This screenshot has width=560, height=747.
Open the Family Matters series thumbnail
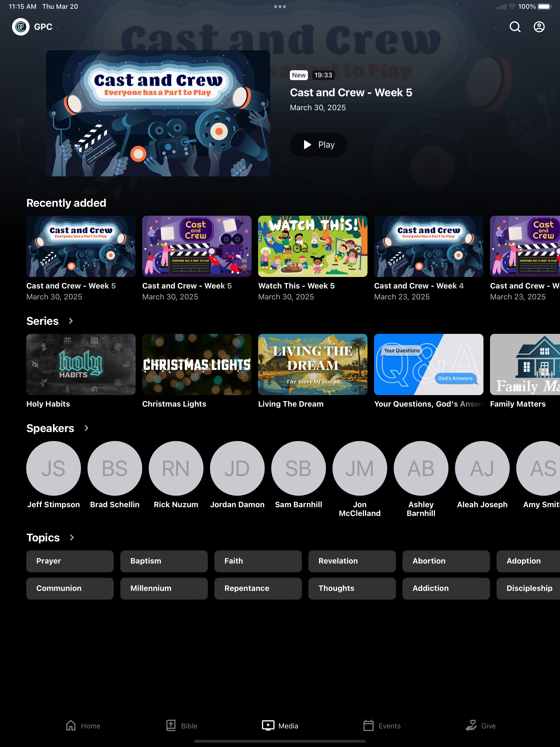(525, 364)
